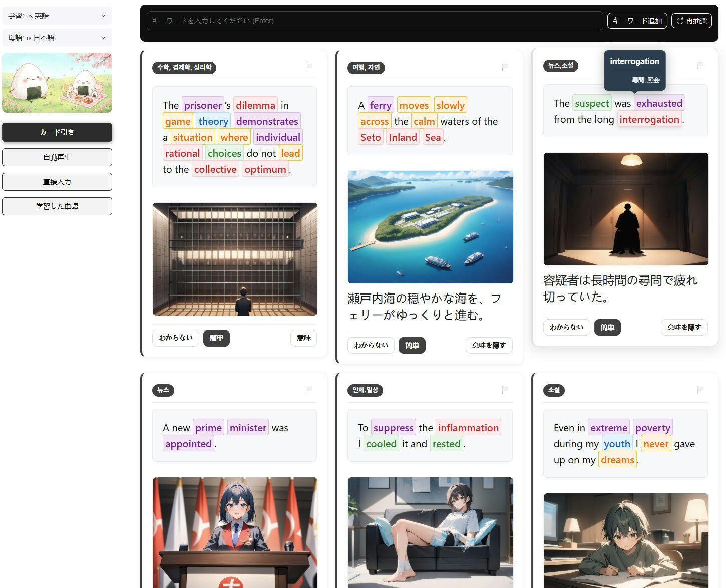Toggle 簡単 difficulty on the prisoner card

(216, 338)
